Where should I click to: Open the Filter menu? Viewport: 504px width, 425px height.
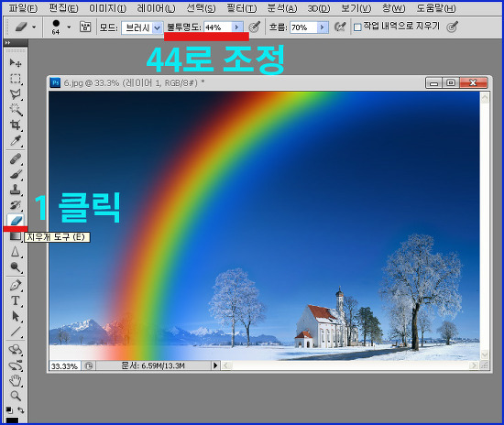tap(242, 8)
